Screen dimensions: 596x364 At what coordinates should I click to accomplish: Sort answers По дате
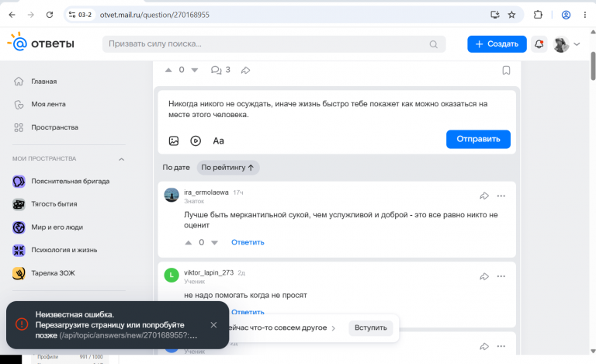coord(176,167)
